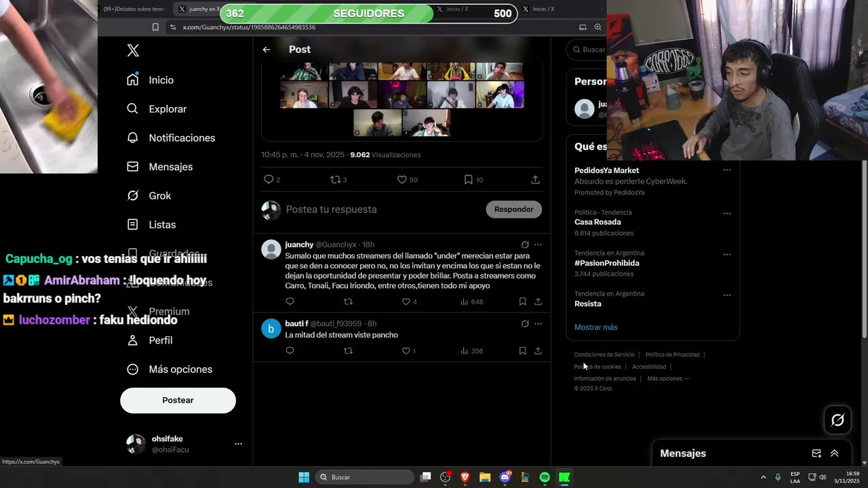
Task: Click the X logo in sidebar
Action: click(x=133, y=51)
